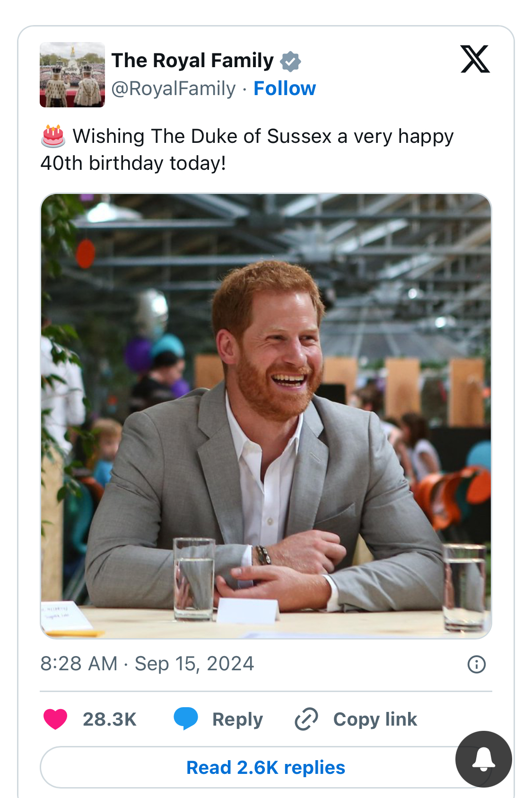Click the Reply text label
This screenshot has height=798, width=532.
point(237,719)
